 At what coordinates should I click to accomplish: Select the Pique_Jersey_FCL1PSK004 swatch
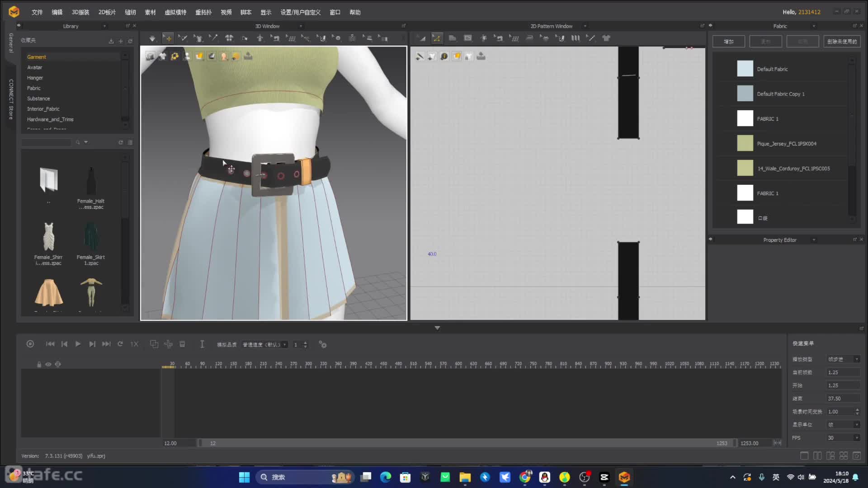[x=745, y=144]
